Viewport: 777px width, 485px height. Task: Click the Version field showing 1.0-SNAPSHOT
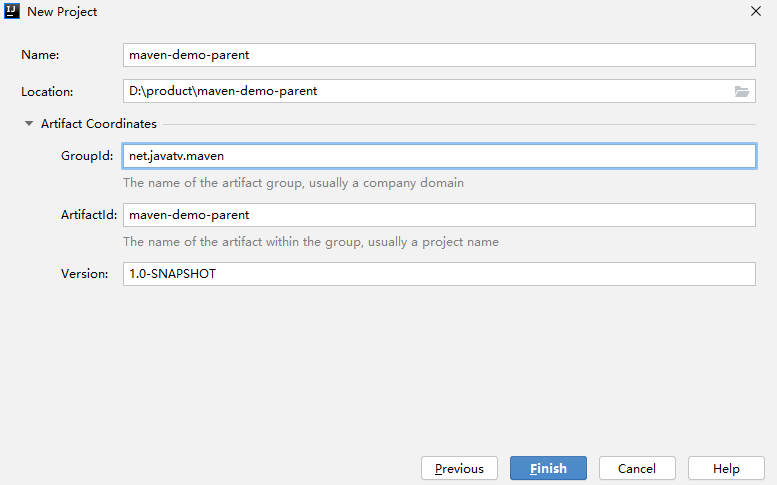(438, 274)
